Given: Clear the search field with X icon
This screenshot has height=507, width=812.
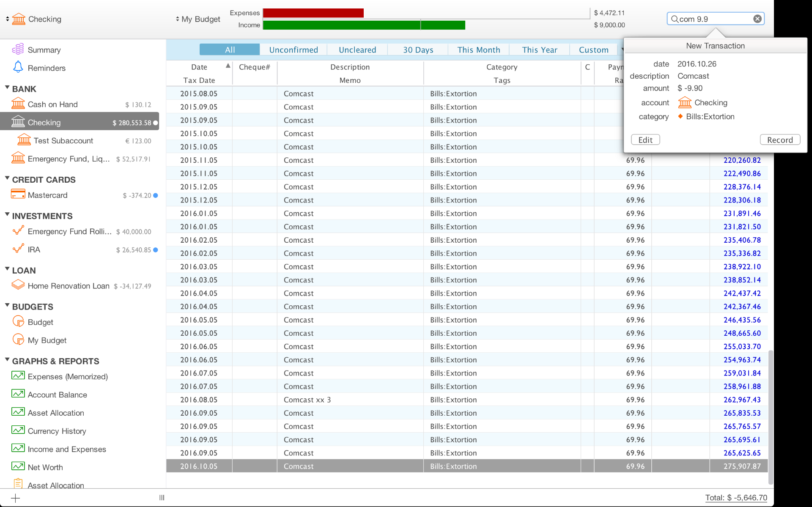Looking at the screenshot, I should (x=757, y=19).
